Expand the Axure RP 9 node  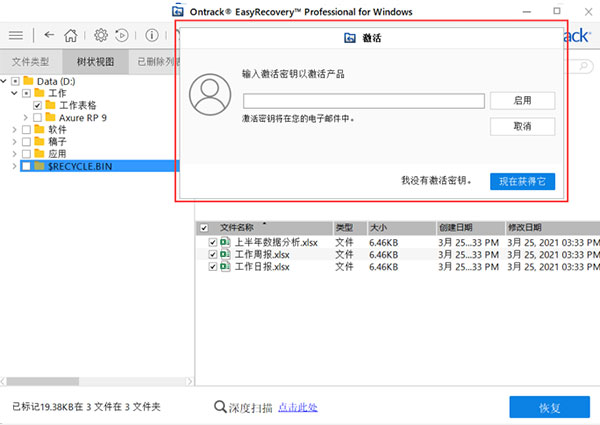pos(26,117)
